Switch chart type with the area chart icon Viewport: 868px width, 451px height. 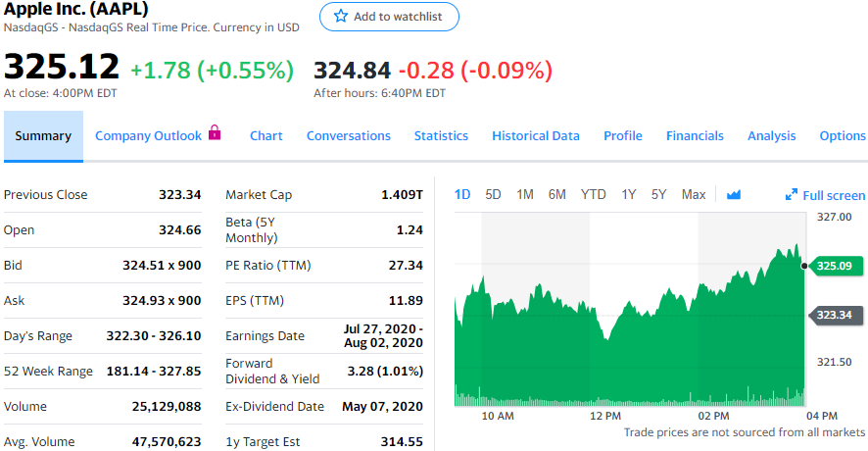[x=734, y=195]
